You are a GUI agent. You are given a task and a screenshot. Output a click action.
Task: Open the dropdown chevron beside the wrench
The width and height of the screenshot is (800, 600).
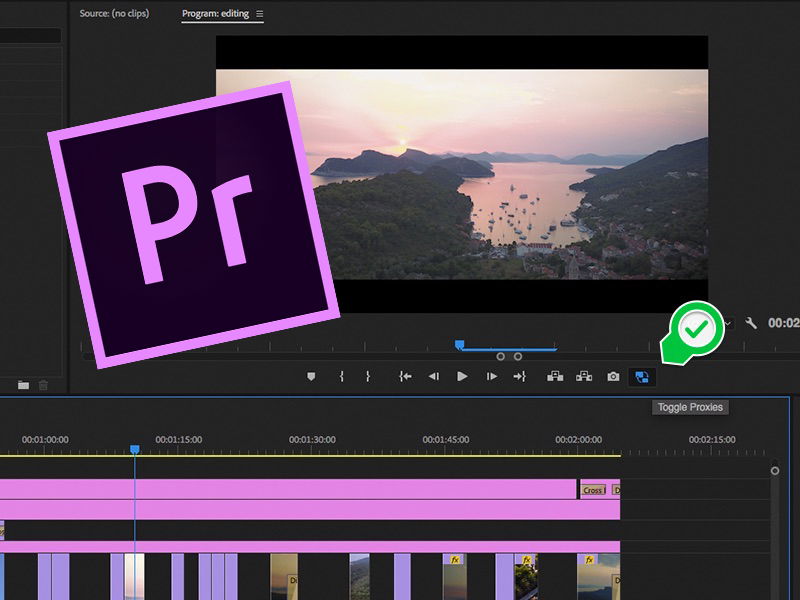tap(729, 323)
